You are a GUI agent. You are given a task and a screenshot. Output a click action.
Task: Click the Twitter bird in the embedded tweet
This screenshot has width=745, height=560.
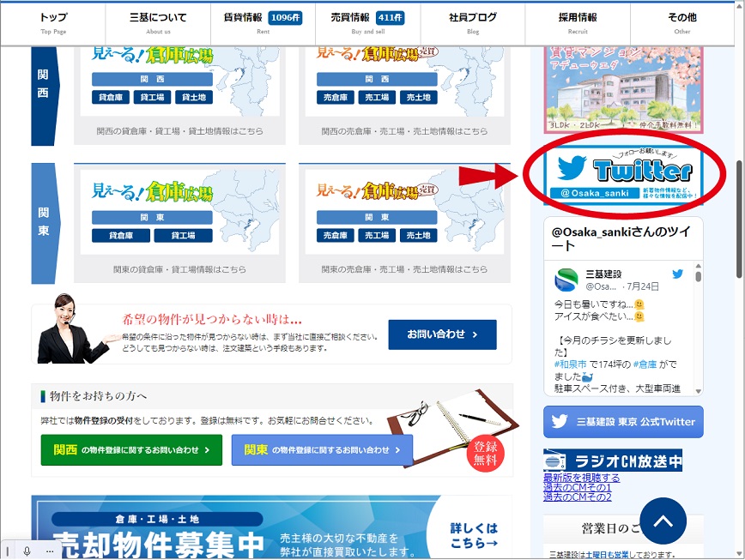pyautogui.click(x=677, y=274)
